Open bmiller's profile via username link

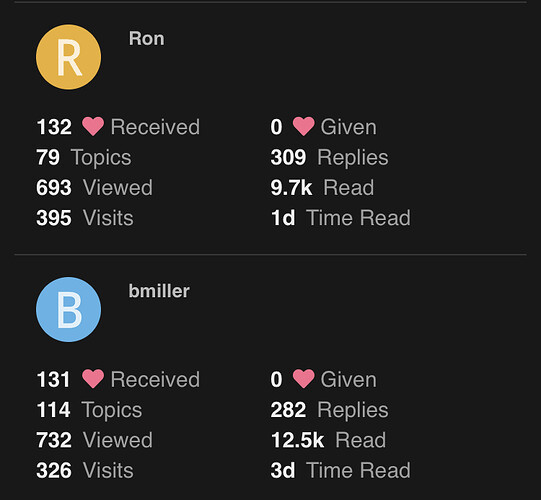coord(159,291)
